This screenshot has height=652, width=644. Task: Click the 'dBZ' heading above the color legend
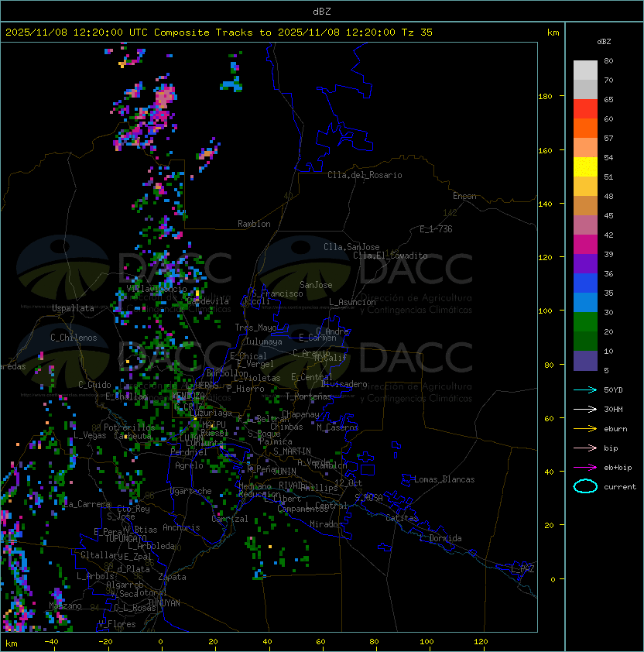point(604,42)
